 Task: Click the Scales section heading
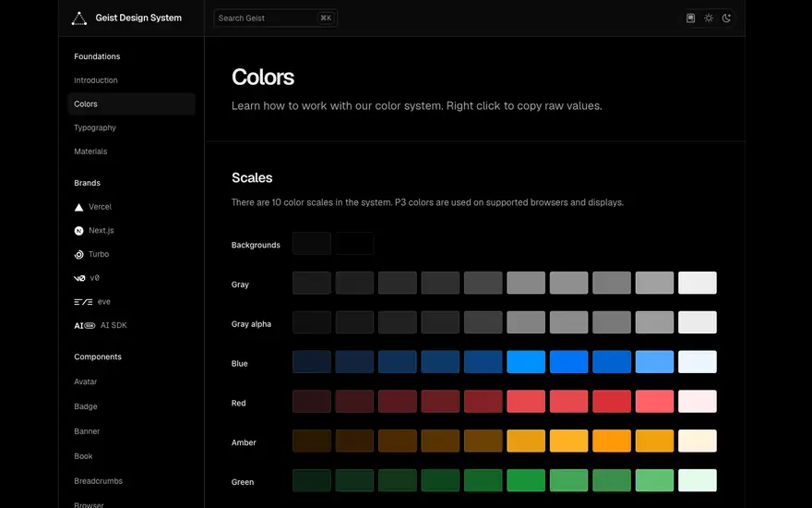click(252, 177)
